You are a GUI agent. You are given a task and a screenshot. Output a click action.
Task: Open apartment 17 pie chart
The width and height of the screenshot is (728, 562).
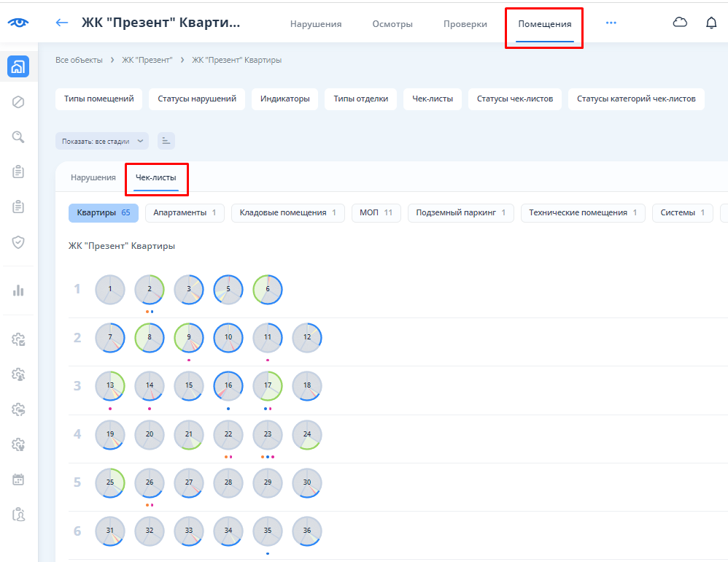(x=268, y=386)
